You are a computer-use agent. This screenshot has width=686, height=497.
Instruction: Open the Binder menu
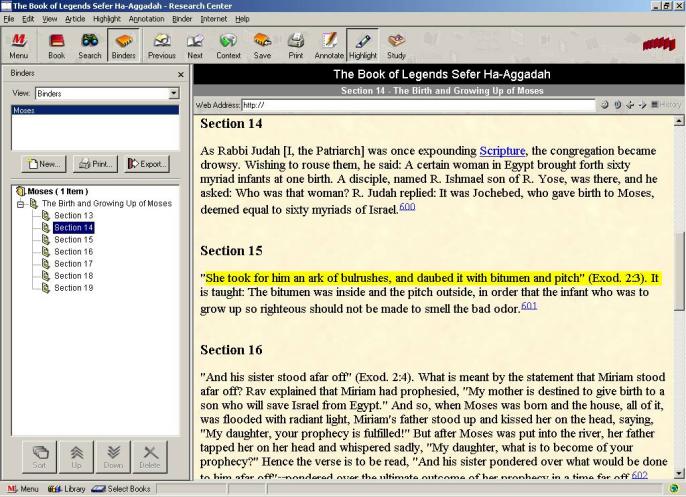[182, 19]
